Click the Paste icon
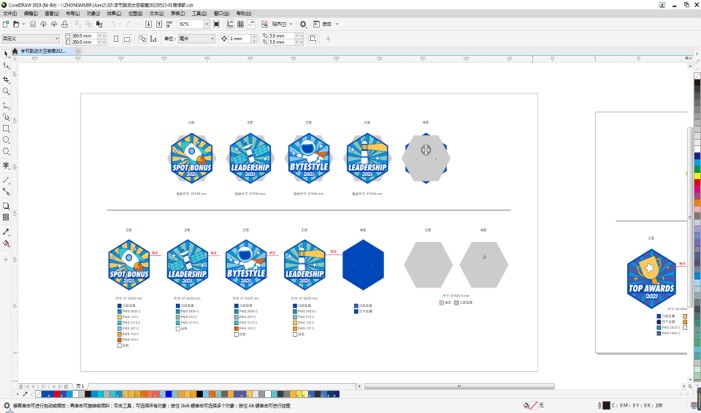 tap(99, 24)
